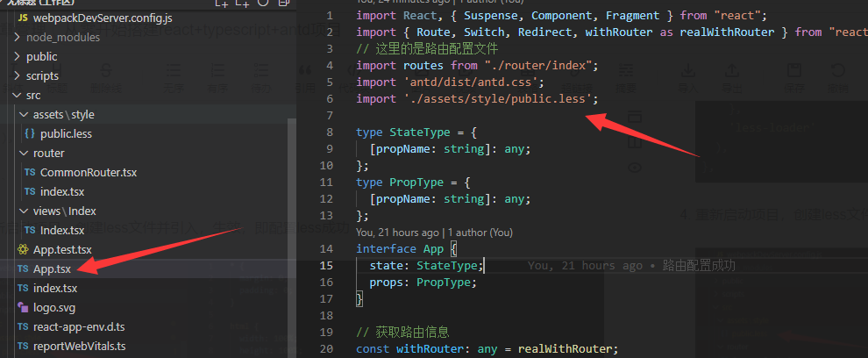Viewport: 868px width, 358px height.
Task: Click inline blame text "路由配置成功" on line 15
Action: 699,266
